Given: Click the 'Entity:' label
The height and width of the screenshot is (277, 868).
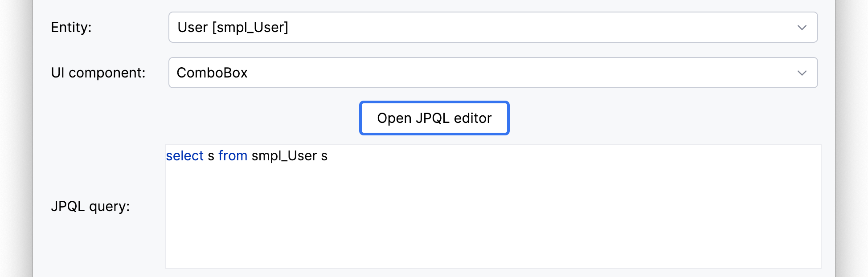Looking at the screenshot, I should coord(71,28).
